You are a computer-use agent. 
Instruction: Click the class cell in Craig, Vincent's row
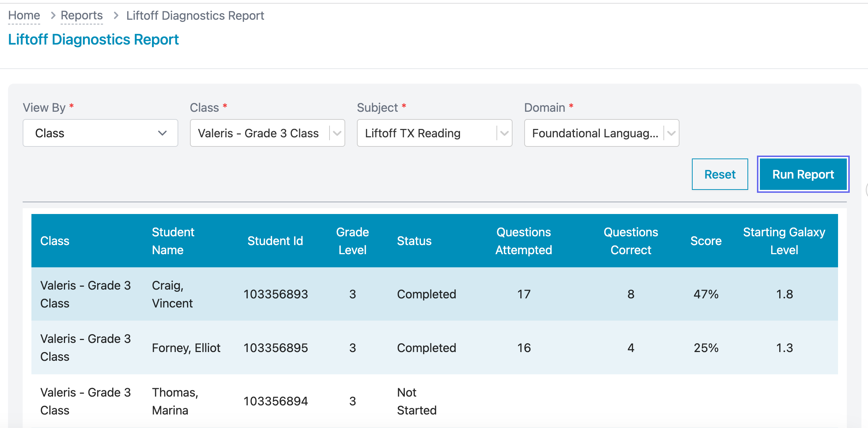click(85, 294)
